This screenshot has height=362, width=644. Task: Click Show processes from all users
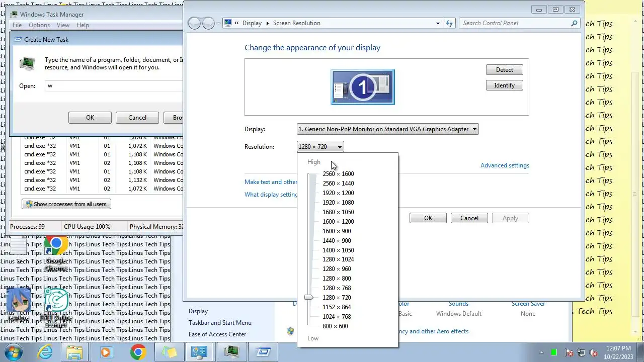pos(66,204)
